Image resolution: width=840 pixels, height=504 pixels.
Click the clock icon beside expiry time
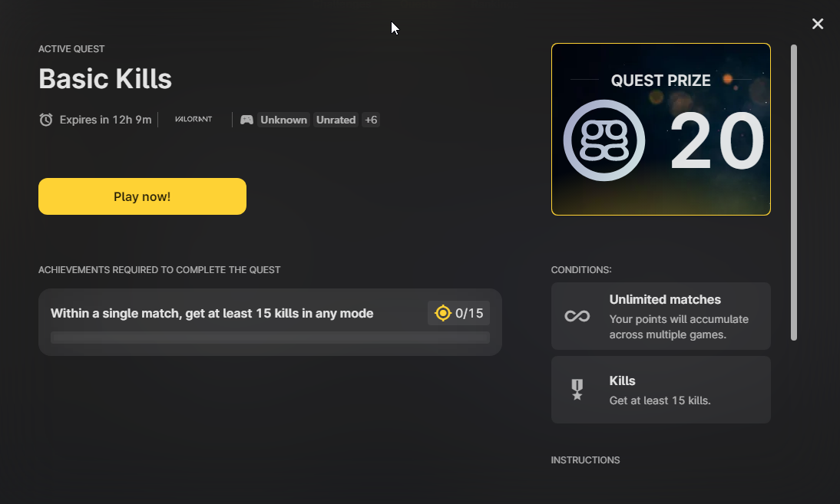click(46, 120)
